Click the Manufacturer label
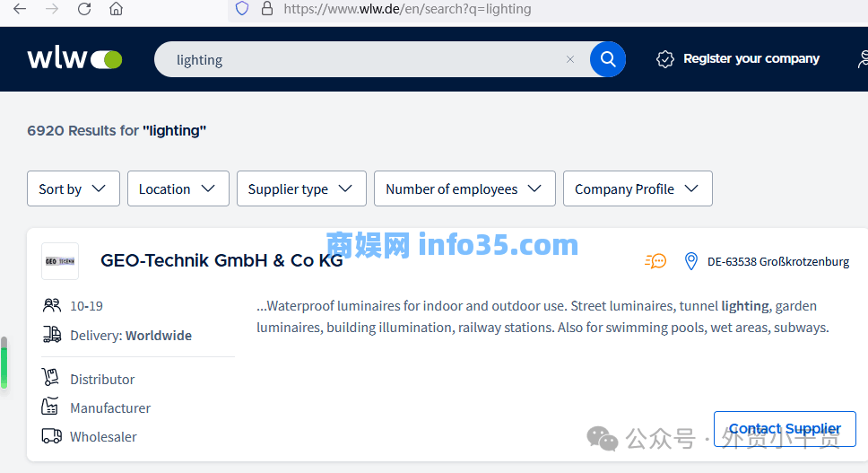This screenshot has width=868, height=473. pos(110,408)
